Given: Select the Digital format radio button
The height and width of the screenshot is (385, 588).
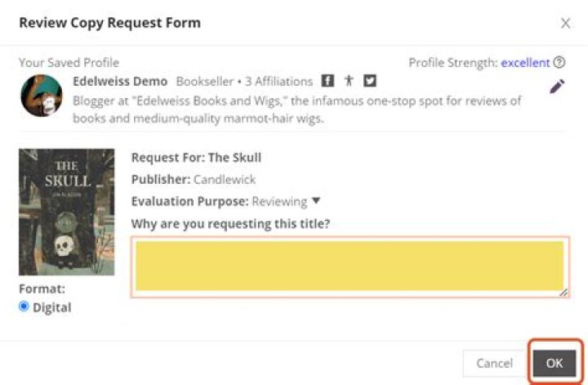Looking at the screenshot, I should [24, 307].
